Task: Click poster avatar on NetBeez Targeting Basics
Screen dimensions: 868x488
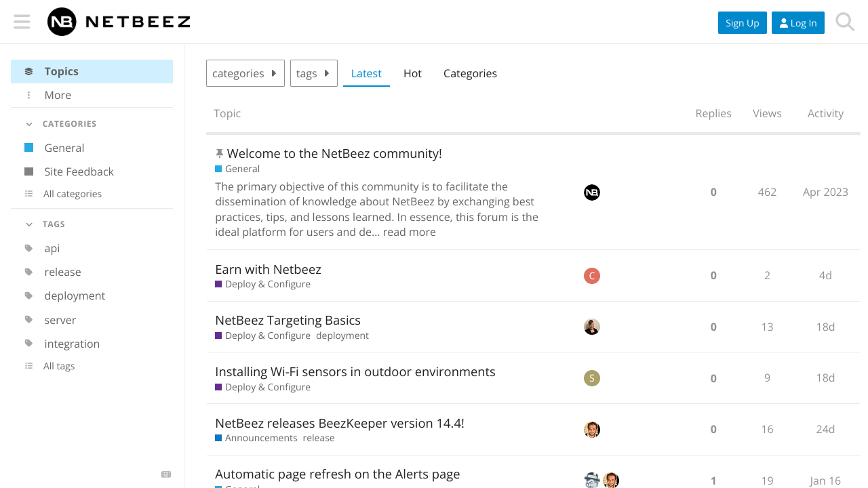Action: click(x=592, y=327)
